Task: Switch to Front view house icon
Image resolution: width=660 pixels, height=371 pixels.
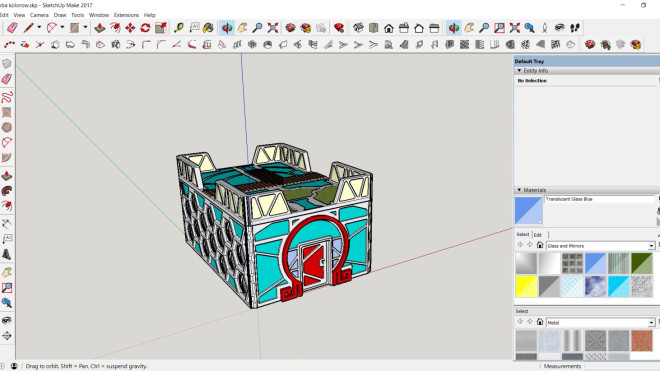Action: [389, 28]
